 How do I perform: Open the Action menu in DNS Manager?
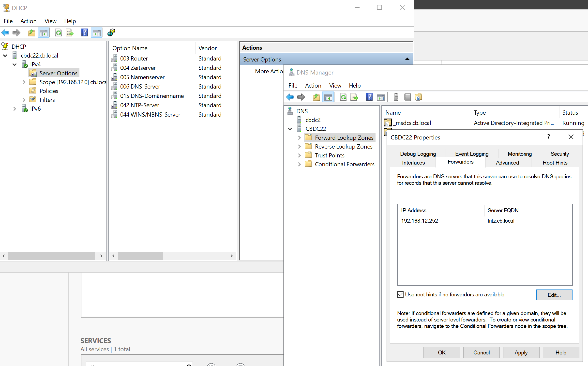tap(313, 86)
